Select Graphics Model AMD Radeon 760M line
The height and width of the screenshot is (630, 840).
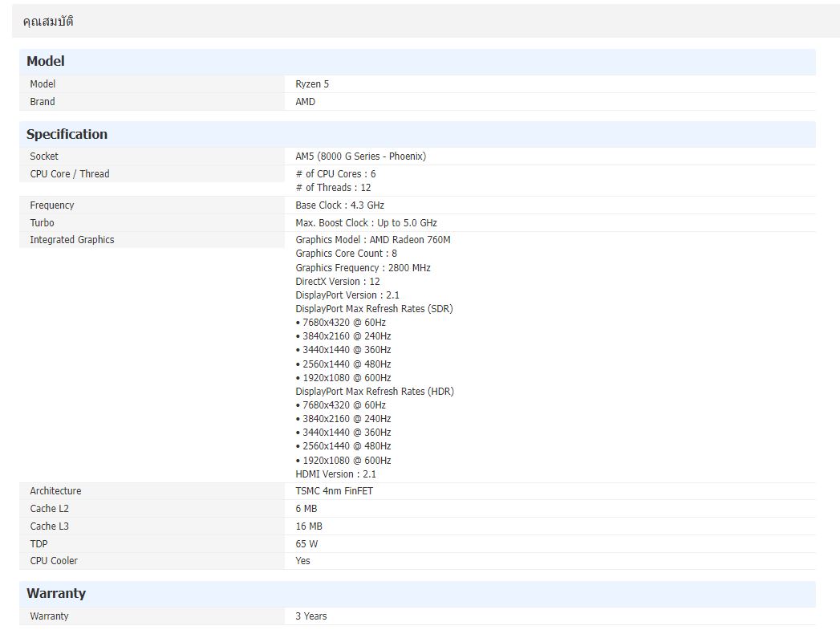(372, 240)
